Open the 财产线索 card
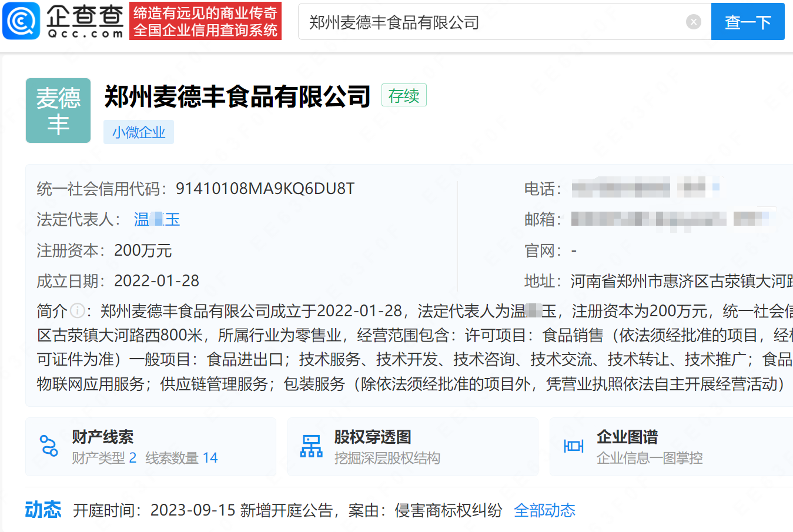This screenshot has width=793, height=532. pos(150,447)
